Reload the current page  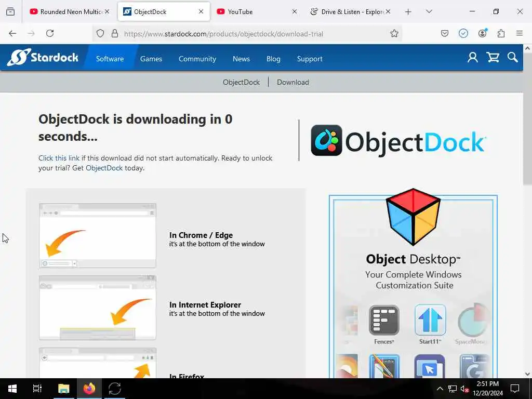pyautogui.click(x=50, y=33)
